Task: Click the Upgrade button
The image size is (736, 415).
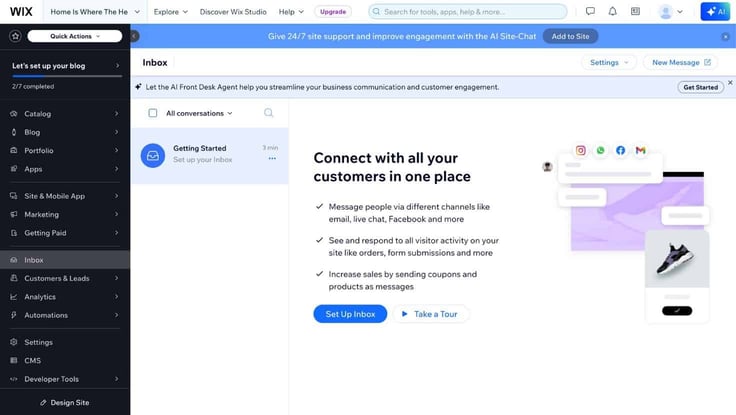Action: point(333,12)
